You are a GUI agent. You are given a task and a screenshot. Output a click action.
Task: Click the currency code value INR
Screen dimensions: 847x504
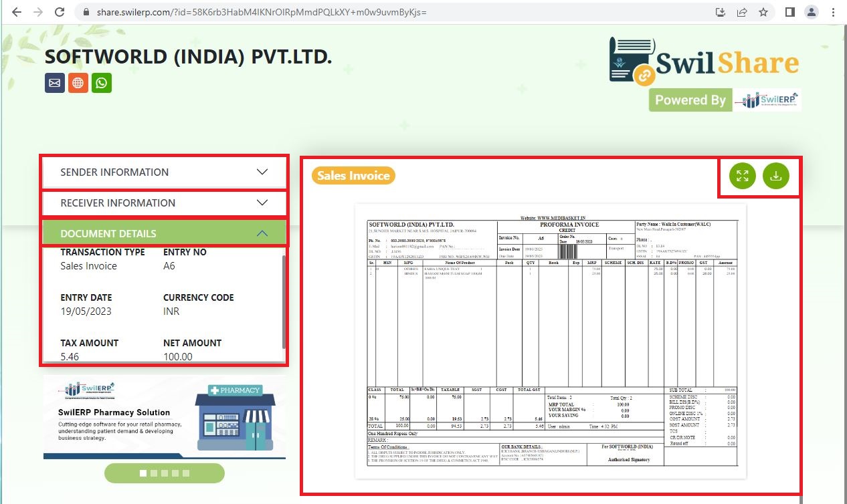pyautogui.click(x=171, y=311)
